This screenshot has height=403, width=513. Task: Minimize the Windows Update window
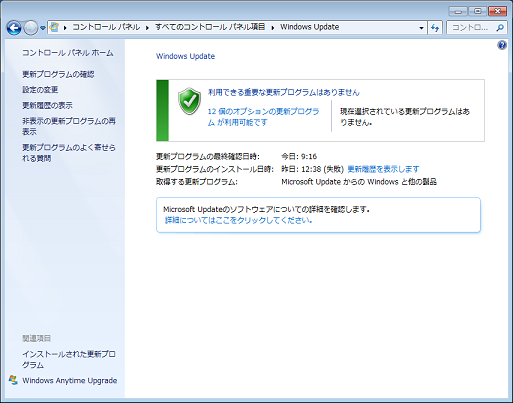tap(458, 11)
